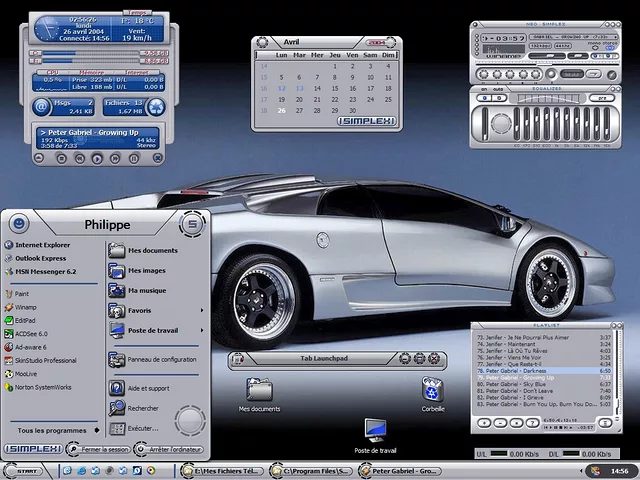Launch Winamp from the programs list
This screenshot has width=640, height=480.
25,307
